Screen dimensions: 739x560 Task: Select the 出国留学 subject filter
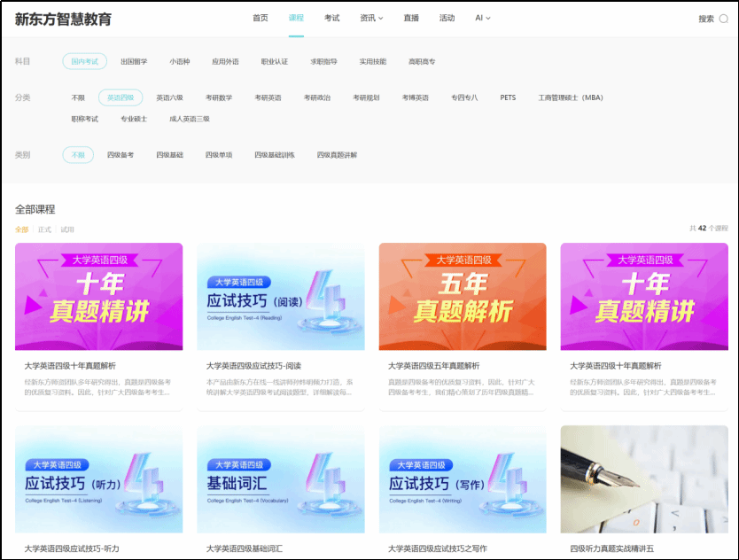[x=134, y=62]
